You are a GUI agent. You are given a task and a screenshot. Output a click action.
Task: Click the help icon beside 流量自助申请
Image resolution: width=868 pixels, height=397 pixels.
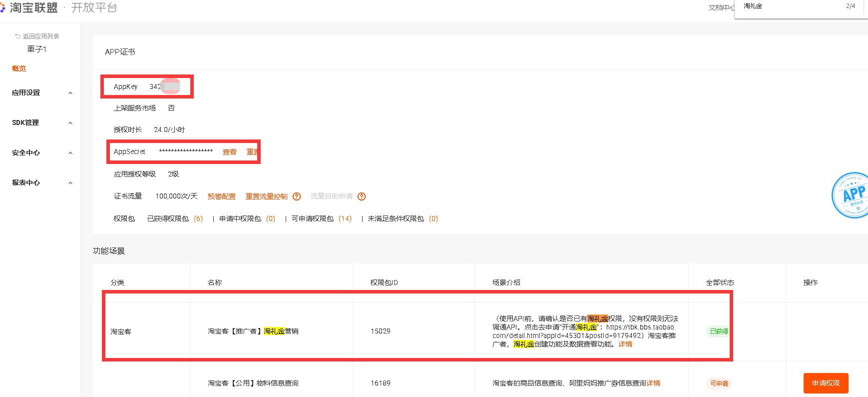point(362,196)
